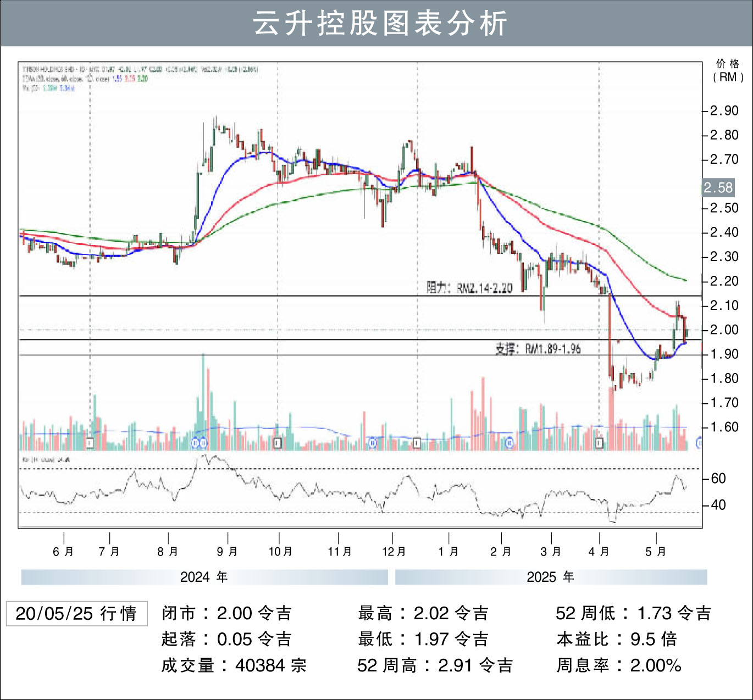Click the 12月 month label on the time axis

coord(394,551)
